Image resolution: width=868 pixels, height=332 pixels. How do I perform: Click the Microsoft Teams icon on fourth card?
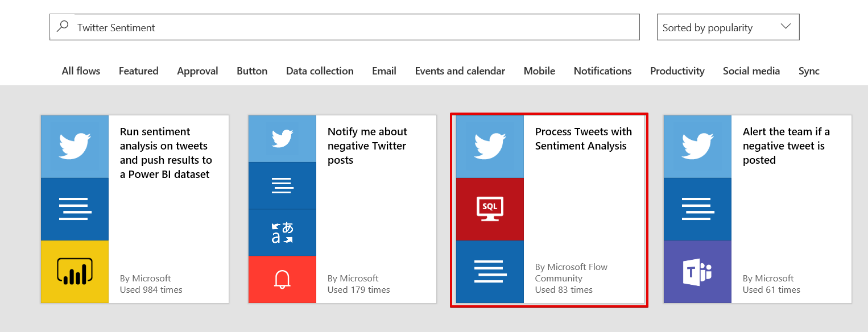coord(697,272)
